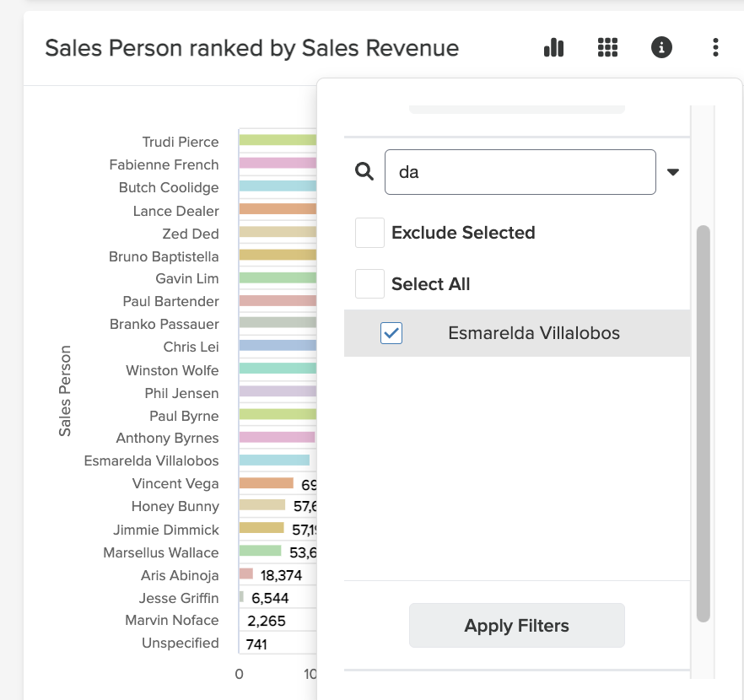744x700 pixels.
Task: Enable the Exclude Selected checkbox
Action: coord(369,233)
